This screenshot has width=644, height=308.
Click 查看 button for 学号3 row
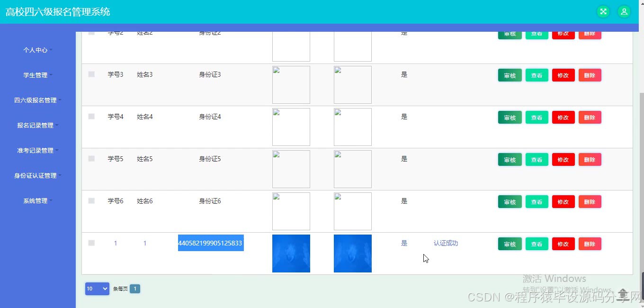coord(537,75)
